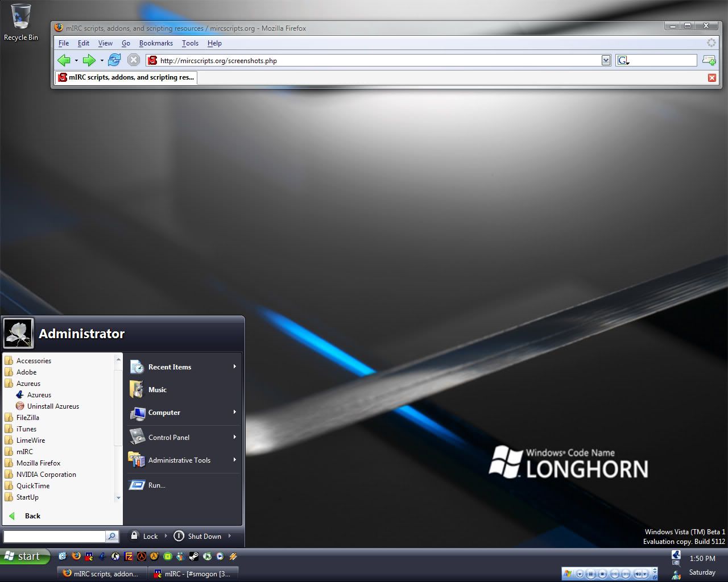Screen dimensions: 728x582
Task: Expand the Control Panel submenu
Action: tap(234, 437)
